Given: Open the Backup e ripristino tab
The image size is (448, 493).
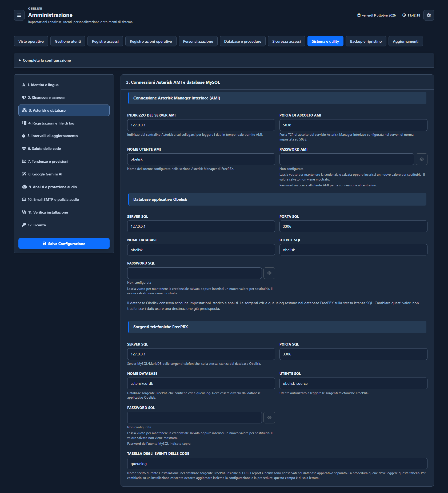Looking at the screenshot, I should 366,41.
